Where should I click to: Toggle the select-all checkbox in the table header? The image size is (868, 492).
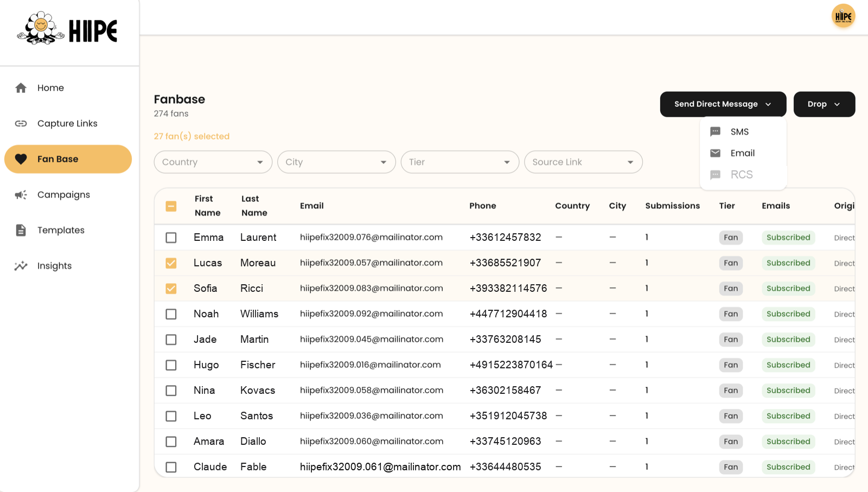point(171,206)
